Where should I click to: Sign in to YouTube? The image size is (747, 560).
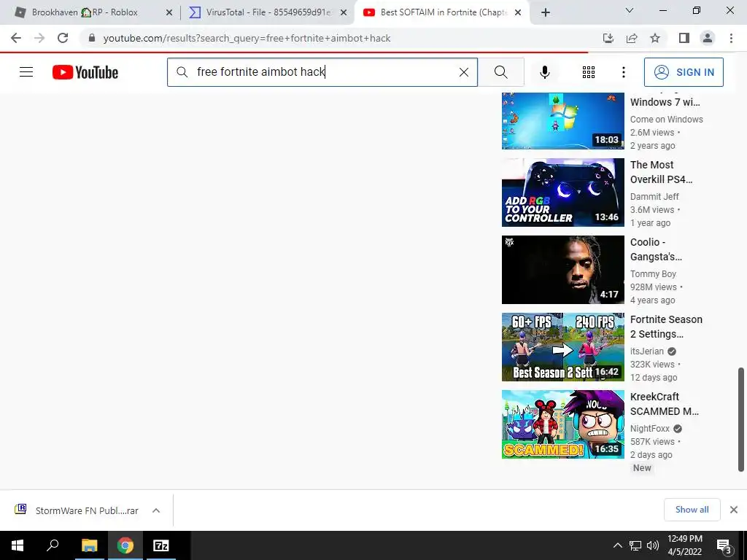pos(684,72)
